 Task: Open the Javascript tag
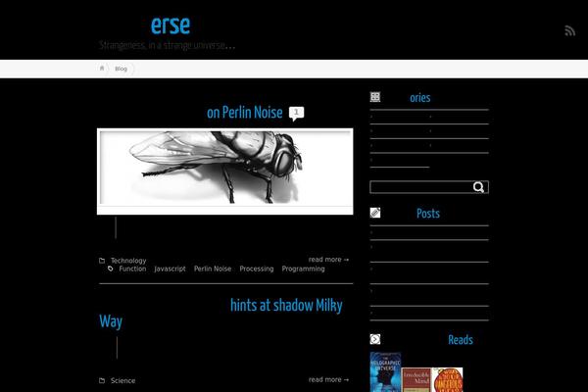(x=170, y=269)
